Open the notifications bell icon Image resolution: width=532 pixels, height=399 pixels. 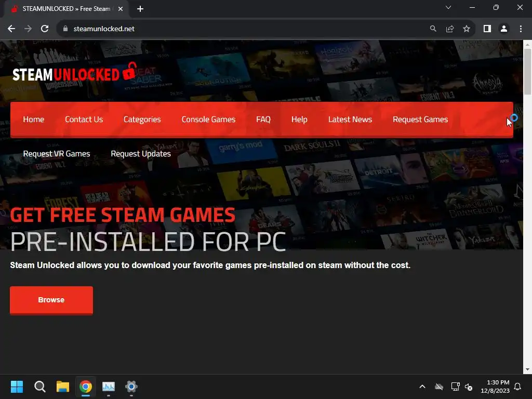coord(517,387)
